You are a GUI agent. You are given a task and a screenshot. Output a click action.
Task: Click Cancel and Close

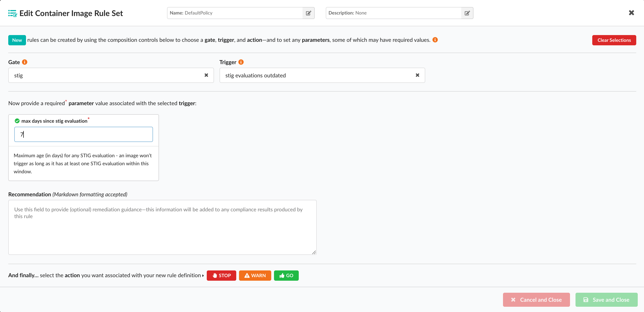536,300
